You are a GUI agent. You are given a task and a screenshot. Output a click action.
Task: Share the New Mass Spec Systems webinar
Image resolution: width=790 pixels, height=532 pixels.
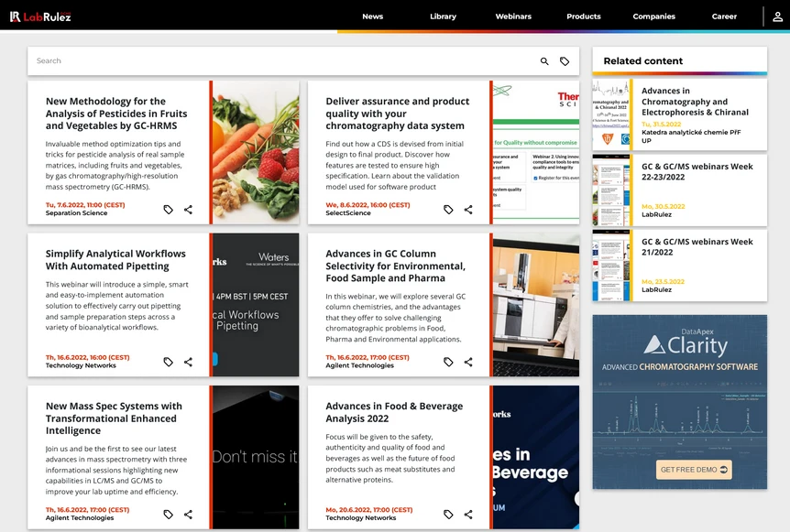coord(188,514)
